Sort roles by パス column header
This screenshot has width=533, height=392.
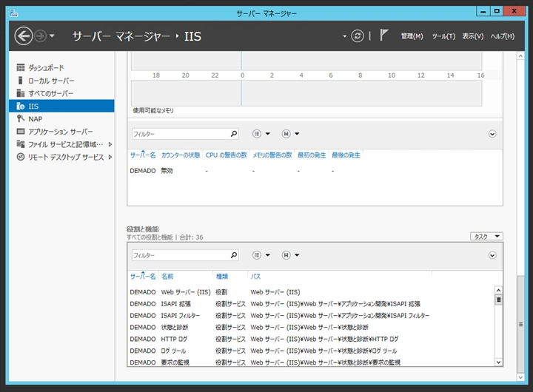pyautogui.click(x=255, y=277)
